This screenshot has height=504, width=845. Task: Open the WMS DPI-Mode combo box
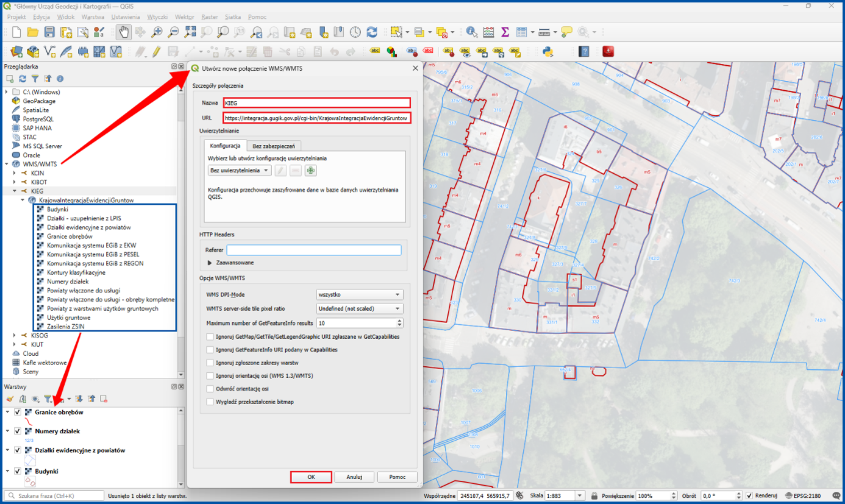(x=360, y=294)
